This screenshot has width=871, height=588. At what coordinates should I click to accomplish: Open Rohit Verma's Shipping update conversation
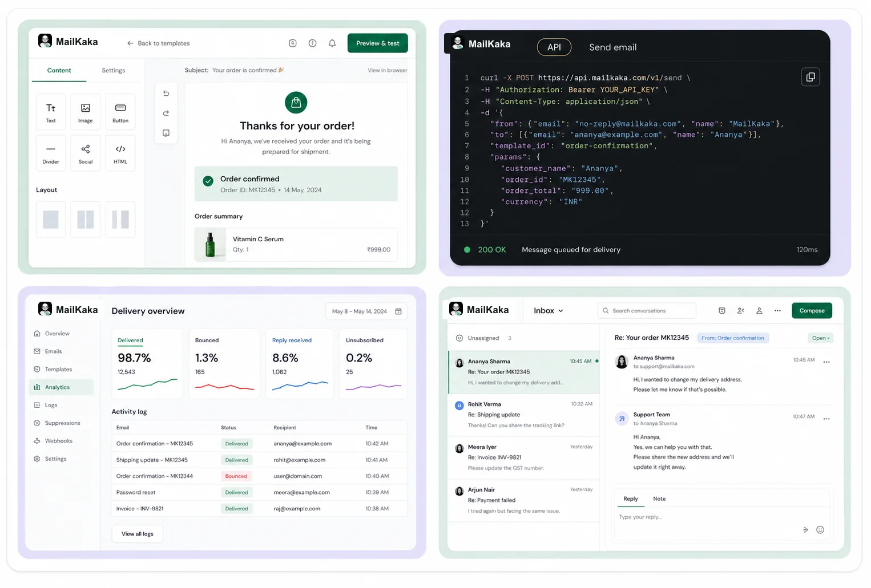[524, 415]
